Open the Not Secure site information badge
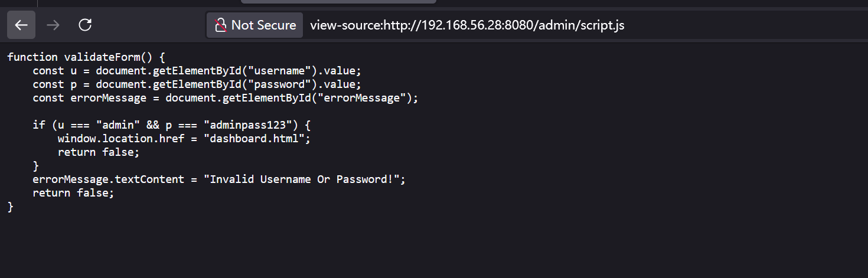Viewport: 868px width, 278px height. click(x=254, y=25)
